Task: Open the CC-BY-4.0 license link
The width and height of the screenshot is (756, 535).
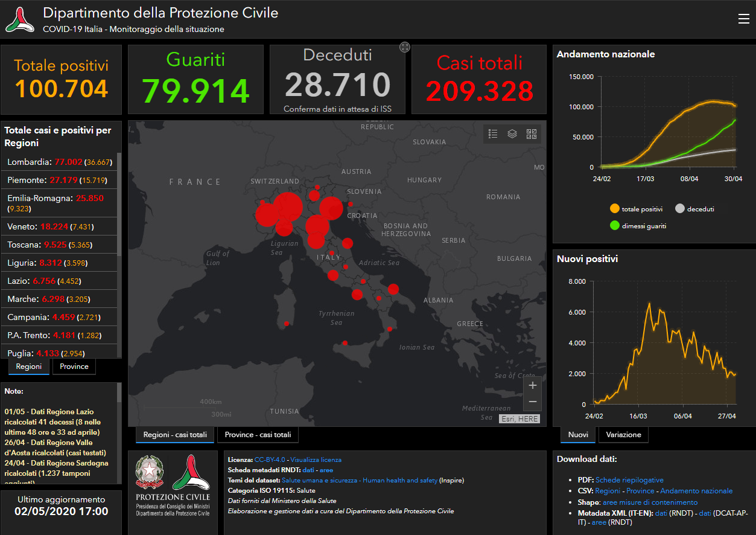Action: 270,460
